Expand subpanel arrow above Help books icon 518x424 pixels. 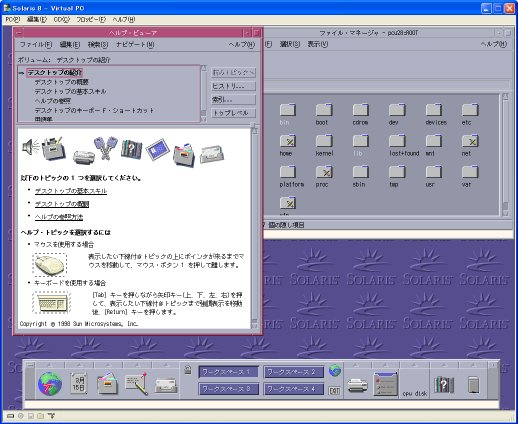(x=444, y=365)
